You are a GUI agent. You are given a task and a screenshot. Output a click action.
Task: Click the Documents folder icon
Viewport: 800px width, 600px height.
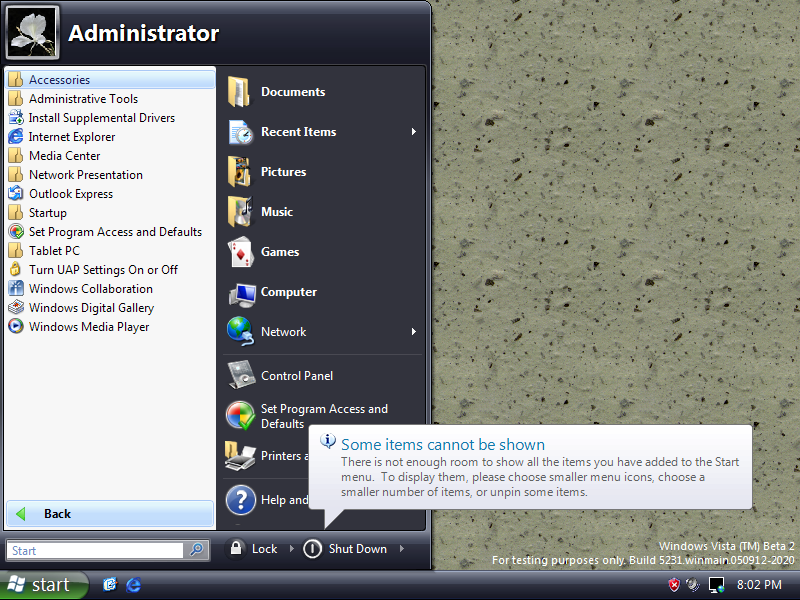239,92
